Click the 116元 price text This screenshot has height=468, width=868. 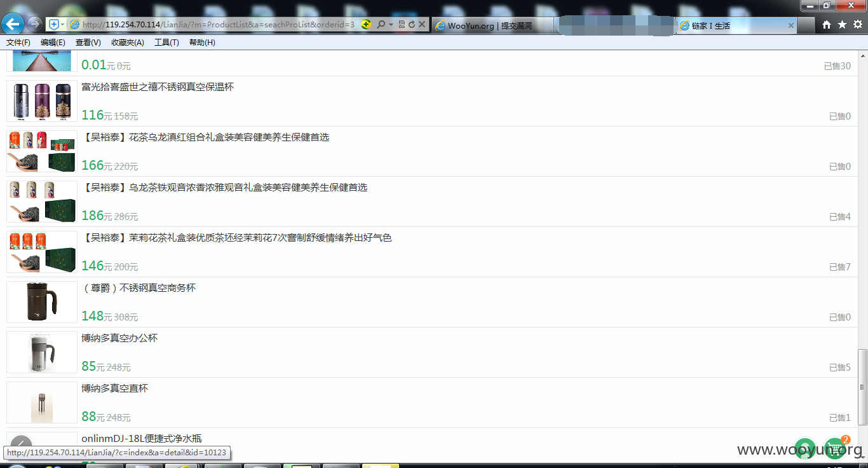[97, 115]
